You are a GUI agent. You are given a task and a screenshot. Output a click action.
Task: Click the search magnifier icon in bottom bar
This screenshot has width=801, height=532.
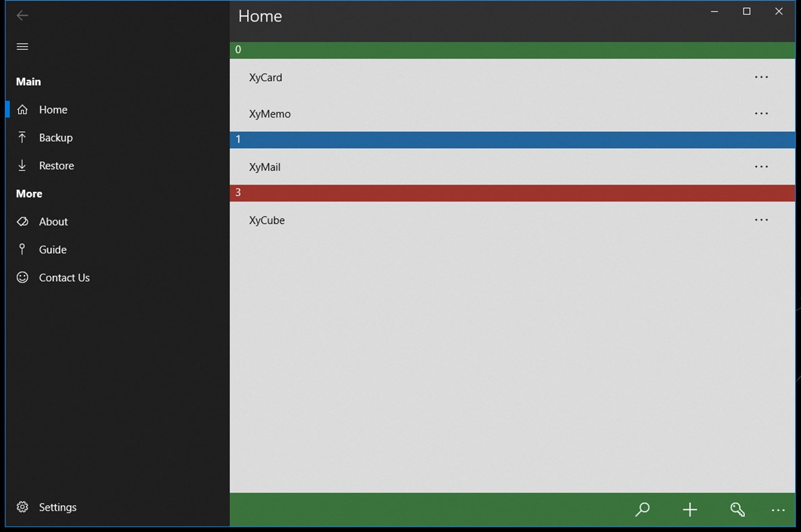(642, 509)
